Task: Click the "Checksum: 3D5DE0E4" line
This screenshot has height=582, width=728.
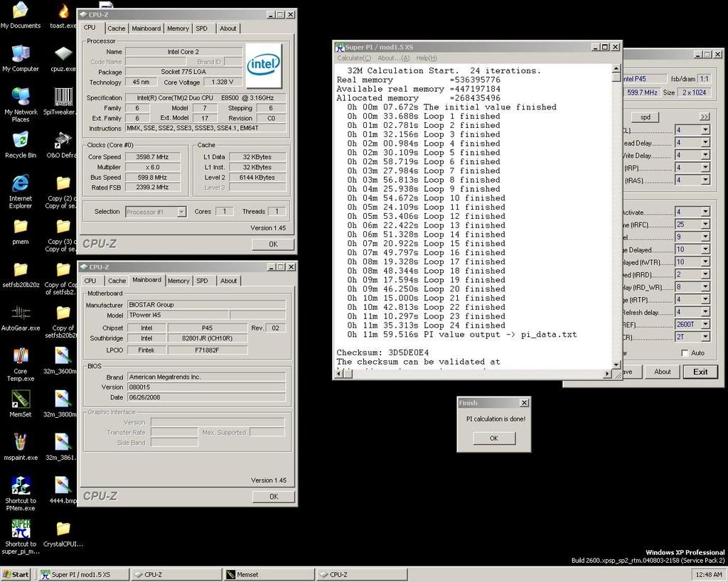Action: click(382, 352)
